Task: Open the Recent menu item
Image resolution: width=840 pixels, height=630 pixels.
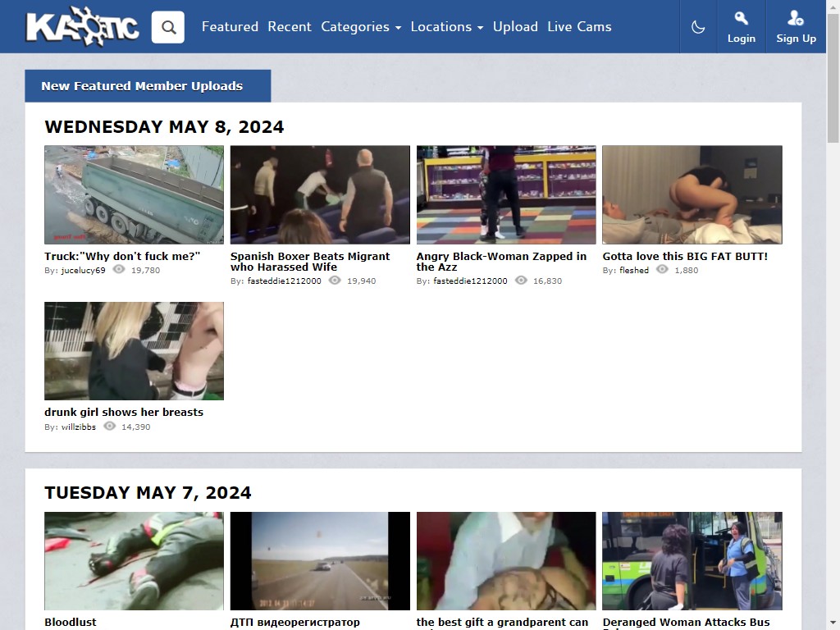Action: pos(290,27)
